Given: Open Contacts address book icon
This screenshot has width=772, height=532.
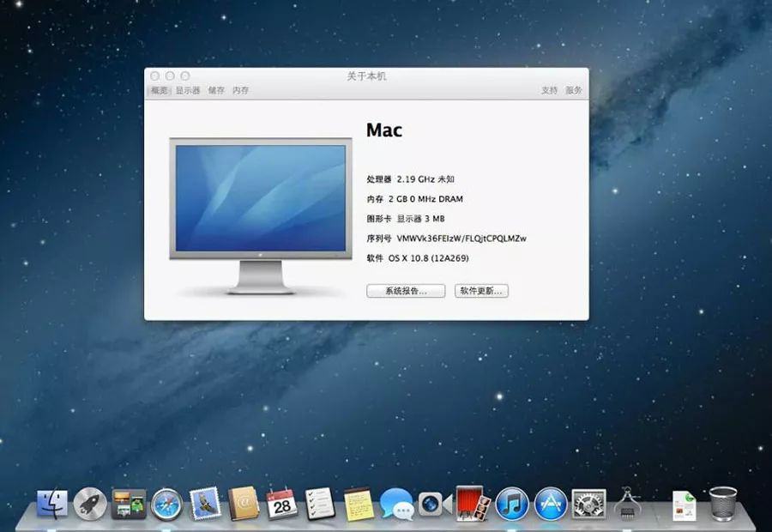Looking at the screenshot, I should [x=244, y=504].
